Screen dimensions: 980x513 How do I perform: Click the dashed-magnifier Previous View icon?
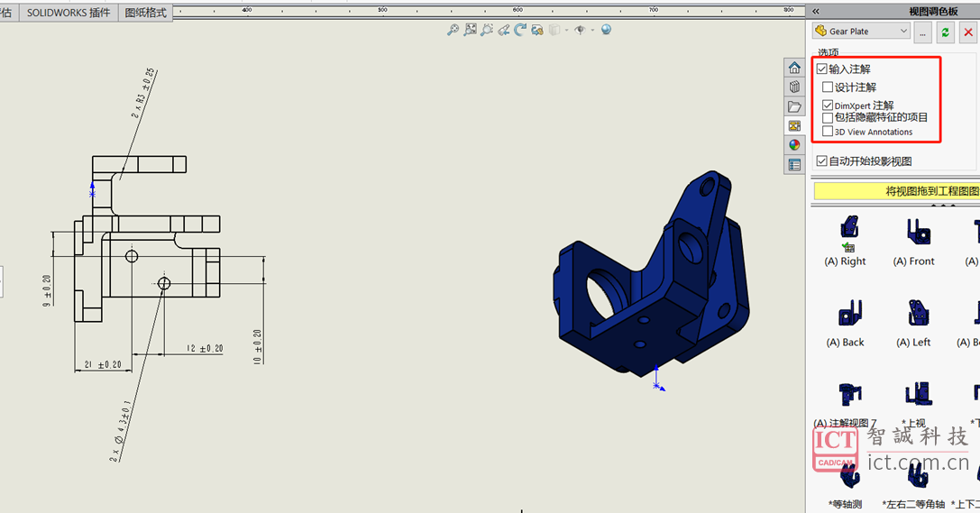coord(487,30)
